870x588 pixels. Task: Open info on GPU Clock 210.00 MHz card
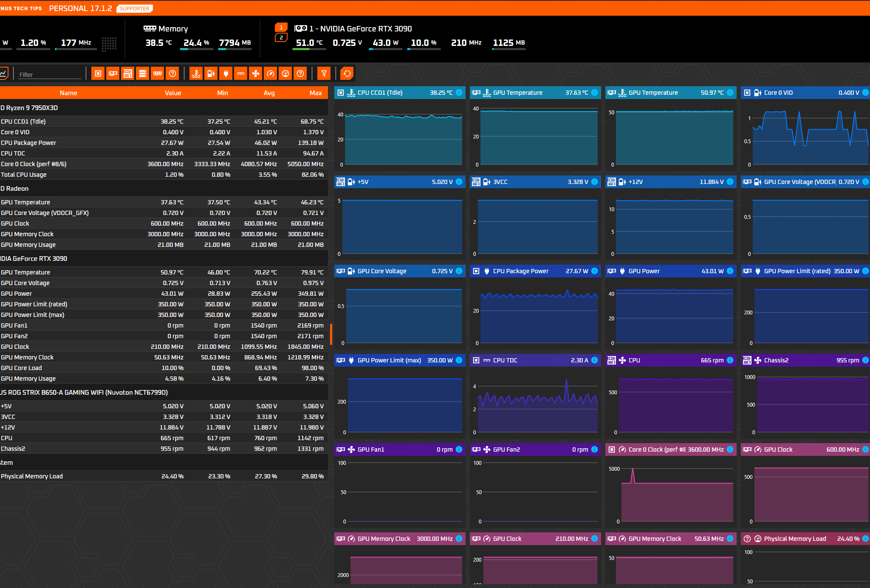point(595,539)
